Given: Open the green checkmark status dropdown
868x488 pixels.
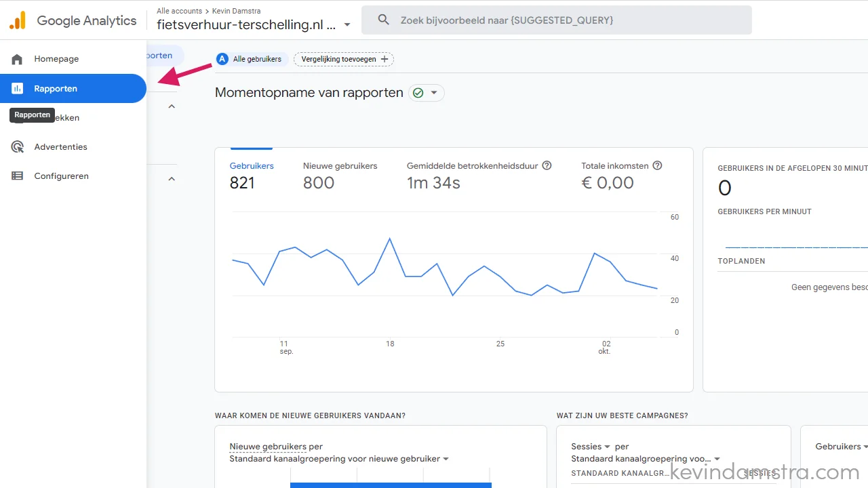Looking at the screenshot, I should pos(427,93).
